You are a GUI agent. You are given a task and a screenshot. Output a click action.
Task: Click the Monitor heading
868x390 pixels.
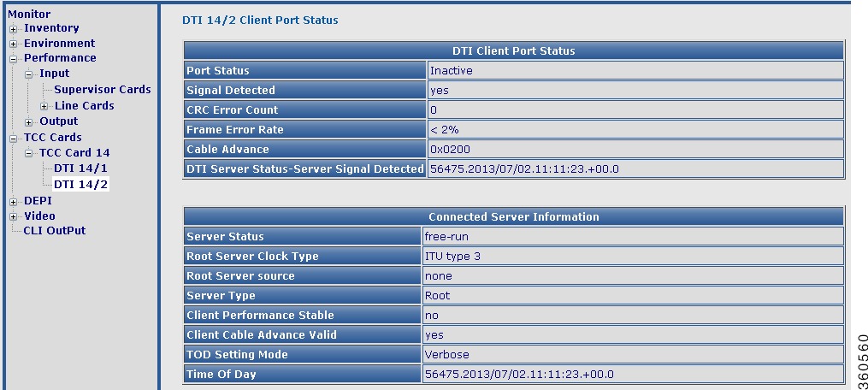coord(29,14)
